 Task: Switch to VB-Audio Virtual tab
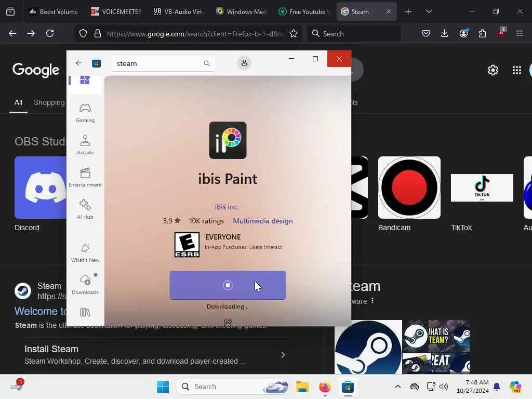tap(179, 11)
